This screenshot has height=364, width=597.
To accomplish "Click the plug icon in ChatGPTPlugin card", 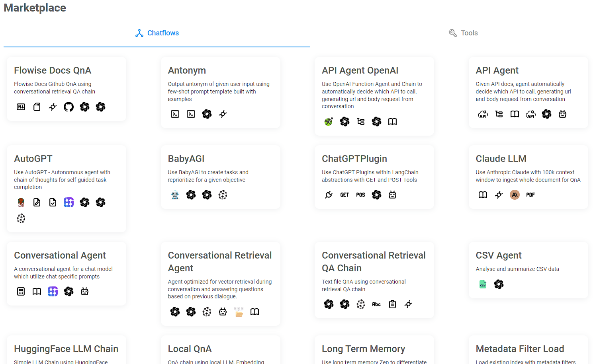I will pos(329,195).
